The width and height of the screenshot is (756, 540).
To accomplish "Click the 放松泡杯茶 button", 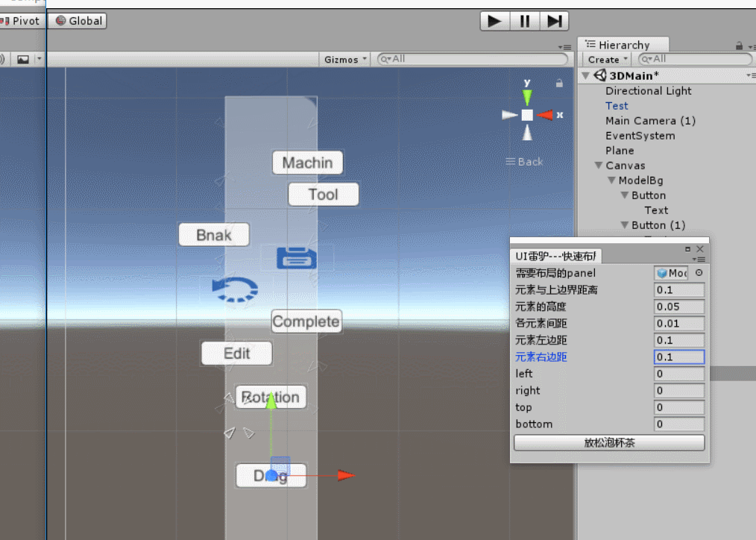I will 609,442.
